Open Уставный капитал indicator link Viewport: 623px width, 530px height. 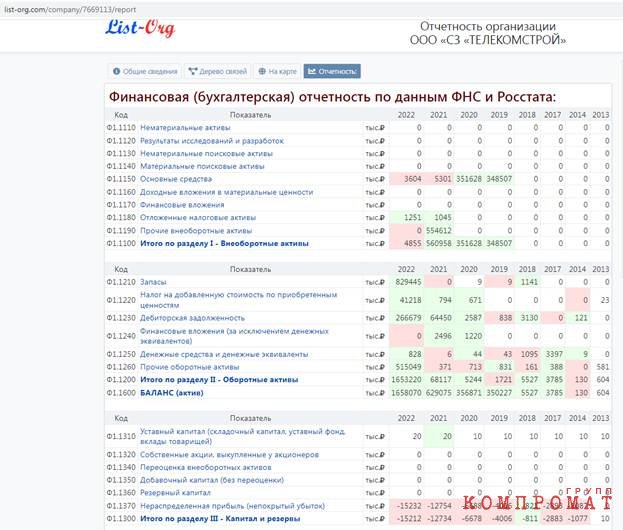(243, 436)
